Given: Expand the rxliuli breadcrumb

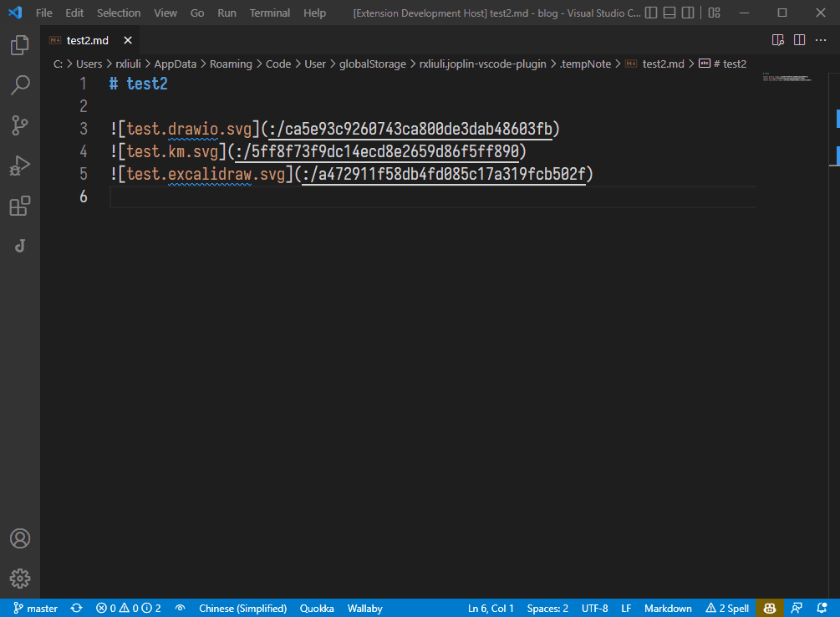Looking at the screenshot, I should [128, 64].
